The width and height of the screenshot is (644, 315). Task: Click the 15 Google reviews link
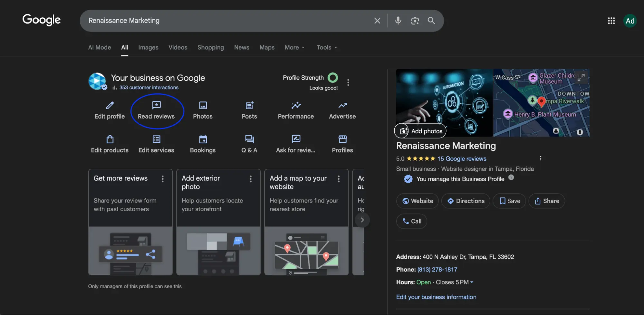[x=462, y=158]
